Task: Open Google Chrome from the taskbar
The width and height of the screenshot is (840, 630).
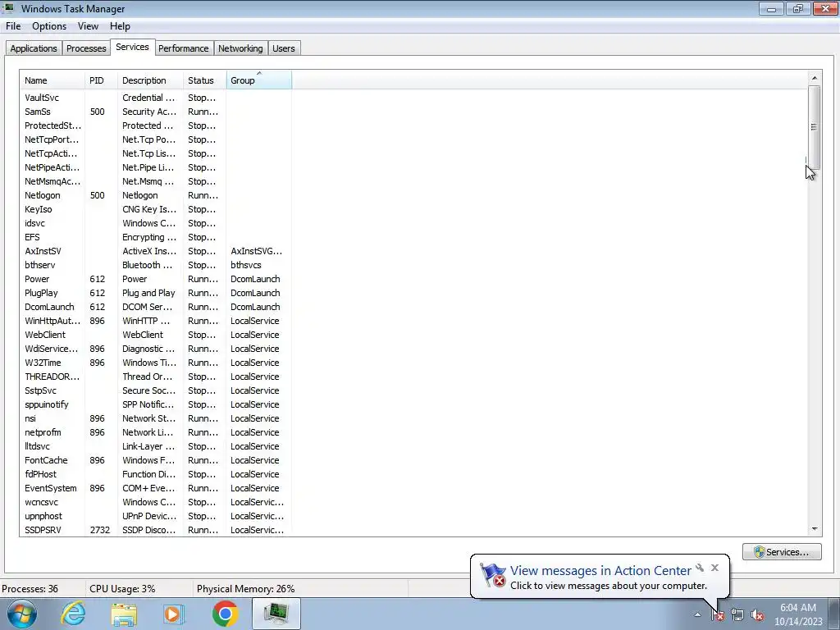Action: click(225, 614)
